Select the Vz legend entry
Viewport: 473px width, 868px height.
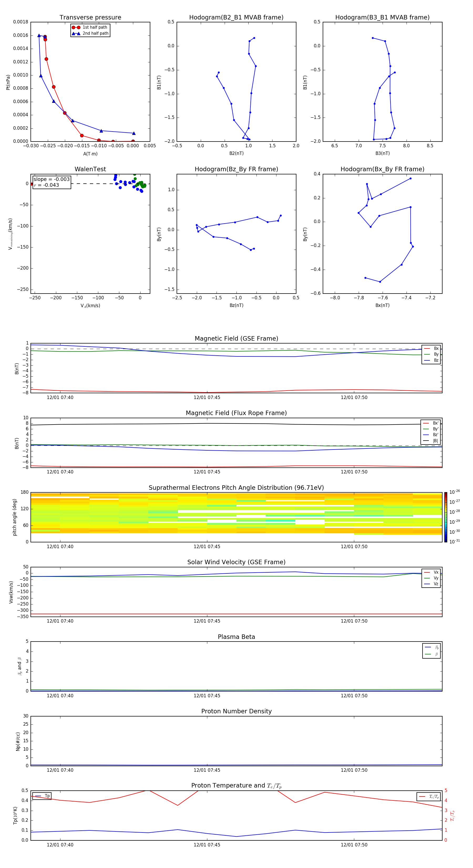pyautogui.click(x=431, y=584)
